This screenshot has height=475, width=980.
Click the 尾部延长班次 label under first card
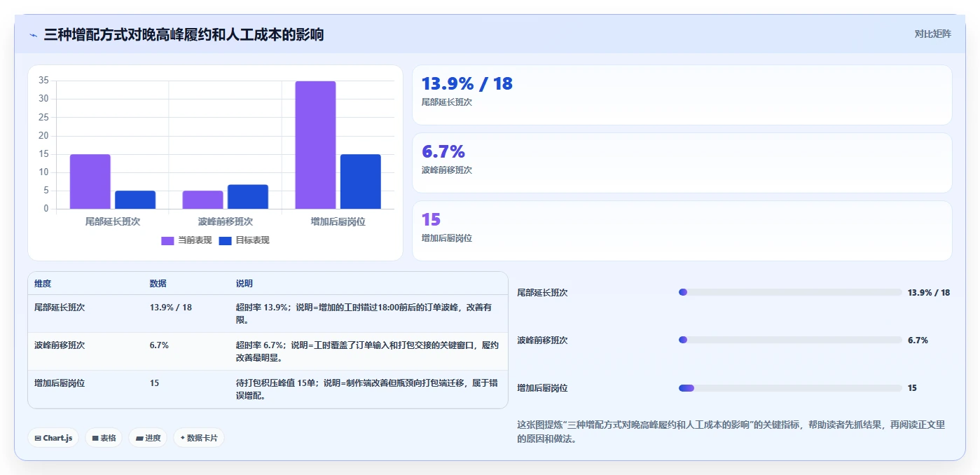(x=447, y=102)
